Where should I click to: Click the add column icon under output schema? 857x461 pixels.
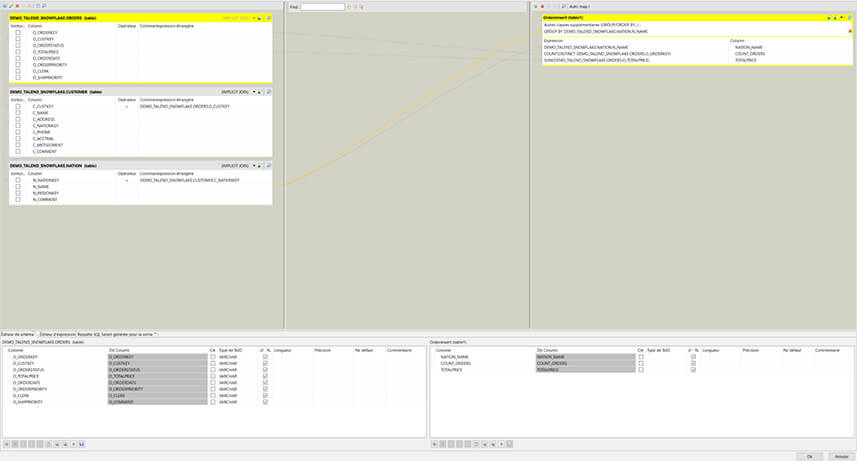point(435,443)
